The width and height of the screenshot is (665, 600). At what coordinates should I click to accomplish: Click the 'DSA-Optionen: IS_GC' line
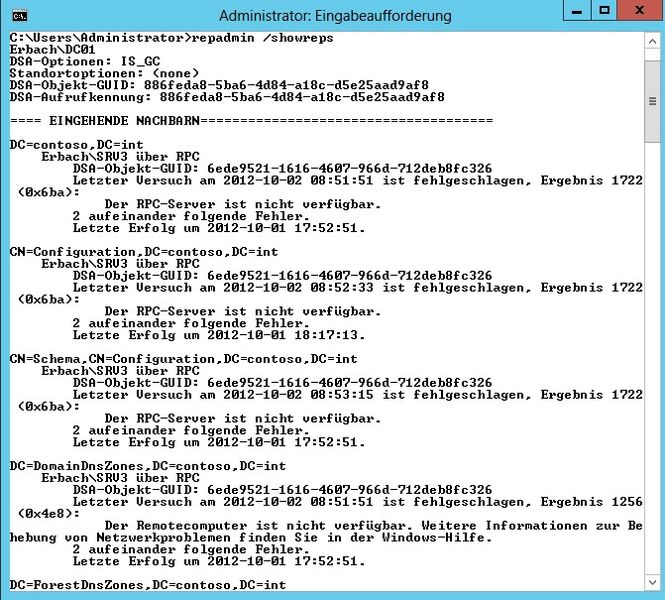(x=85, y=61)
